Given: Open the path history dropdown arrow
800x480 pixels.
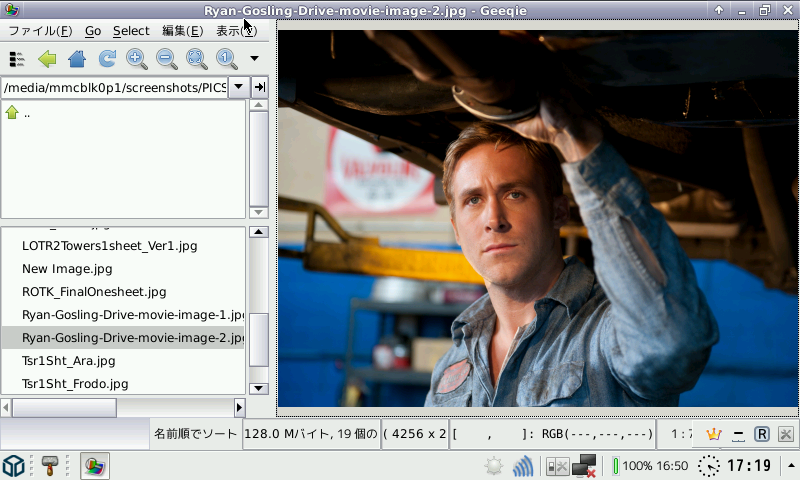Looking at the screenshot, I should [238, 87].
